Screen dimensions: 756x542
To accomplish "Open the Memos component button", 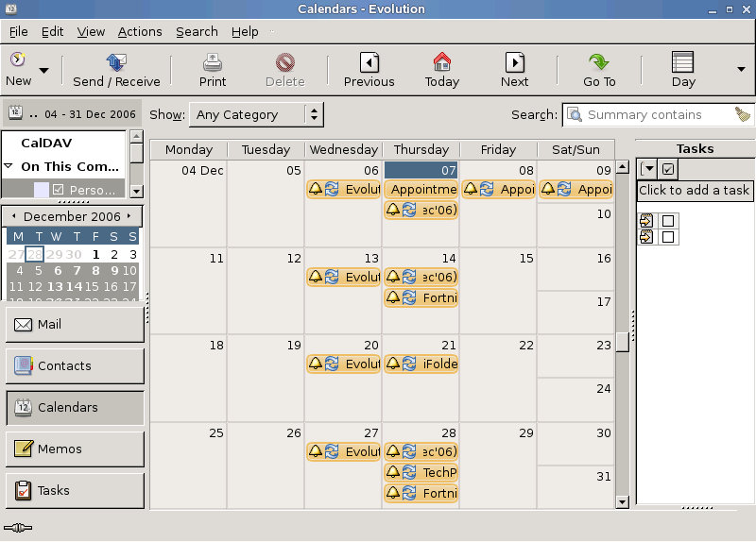I will click(x=76, y=449).
